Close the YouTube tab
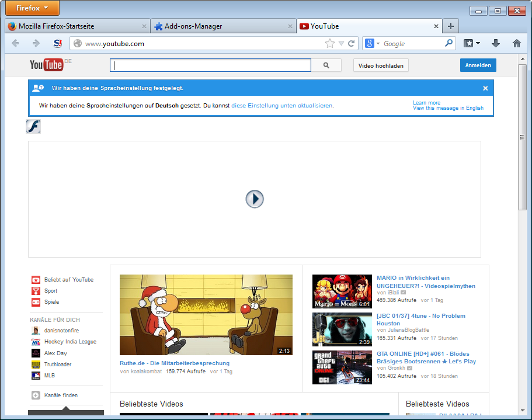This screenshot has width=532, height=420. (x=436, y=26)
